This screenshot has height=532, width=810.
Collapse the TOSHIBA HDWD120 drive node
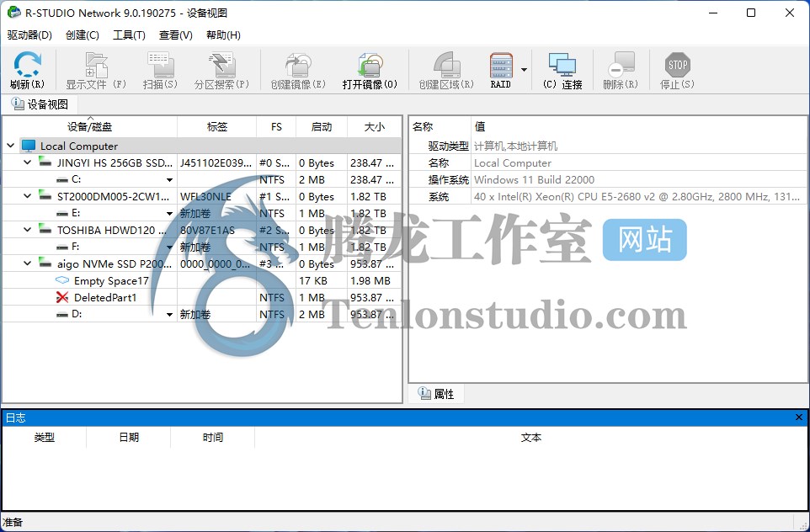coord(28,230)
